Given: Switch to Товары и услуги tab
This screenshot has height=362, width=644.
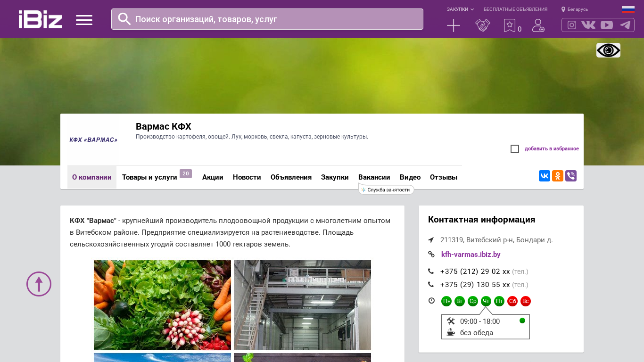Looking at the screenshot, I should click(149, 177).
